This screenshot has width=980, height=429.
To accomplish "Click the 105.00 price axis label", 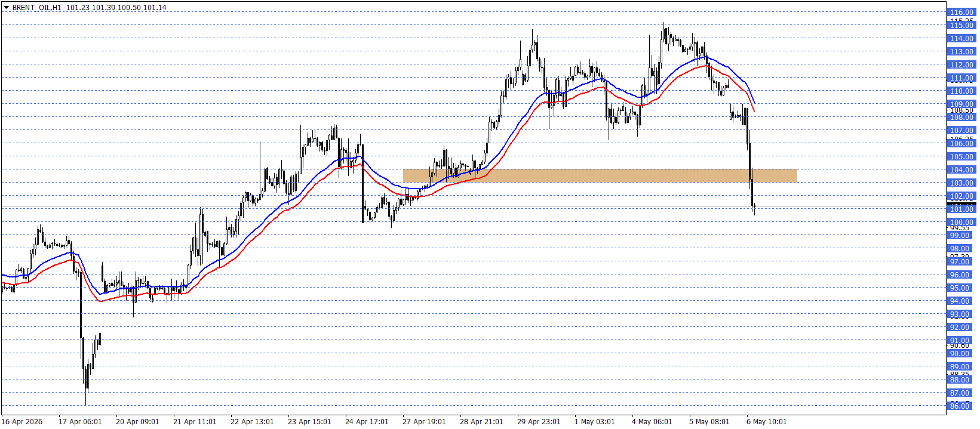I will [x=961, y=156].
